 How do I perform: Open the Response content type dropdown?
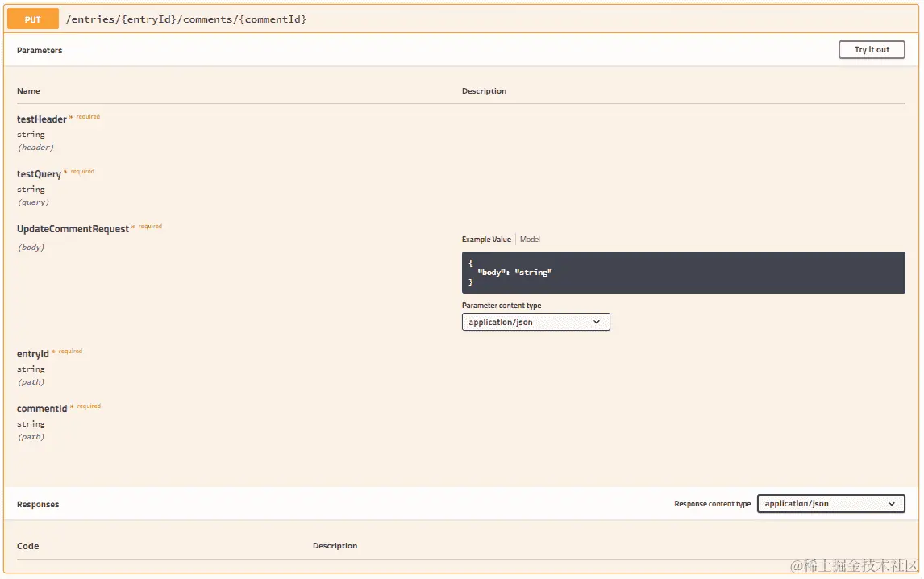point(831,503)
